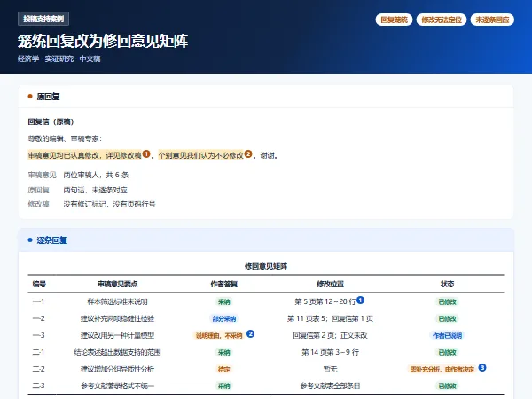Click the row number 一-1
This screenshot has width=532, height=399.
coord(38,301)
